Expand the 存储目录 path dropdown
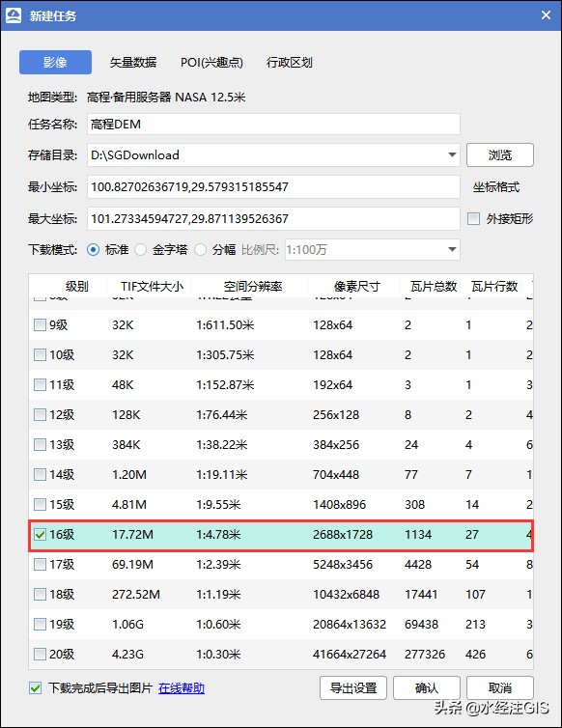The height and width of the screenshot is (728, 562). coord(452,154)
